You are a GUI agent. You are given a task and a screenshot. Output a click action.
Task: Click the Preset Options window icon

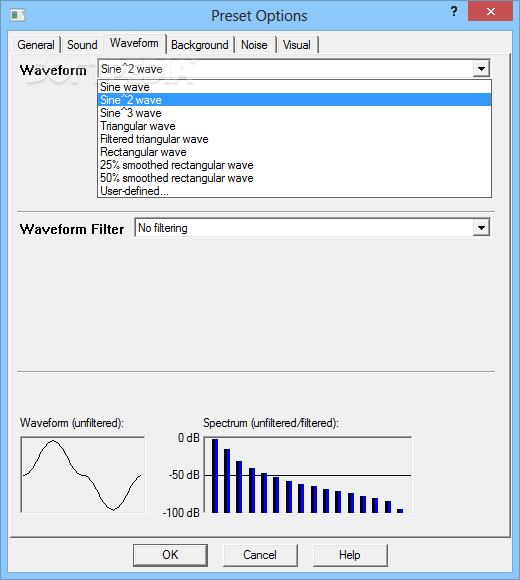(x=17, y=15)
